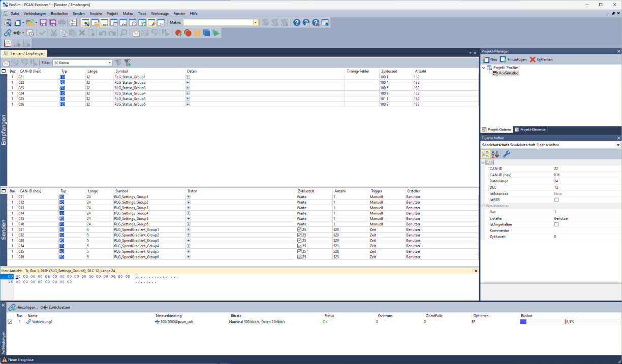This screenshot has width=622, height=364.
Task: Open the Filter dropdown showing Keiner
Action: (x=110, y=63)
